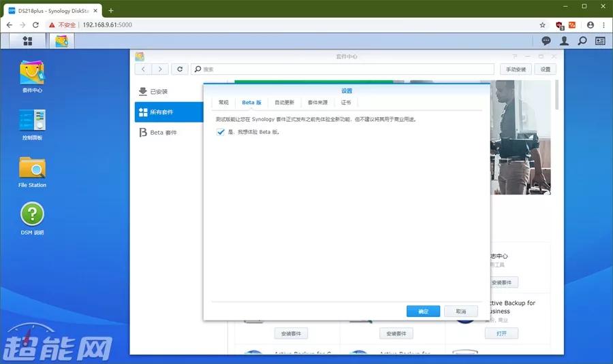Cancel the settings dialog with 取消

(461, 312)
